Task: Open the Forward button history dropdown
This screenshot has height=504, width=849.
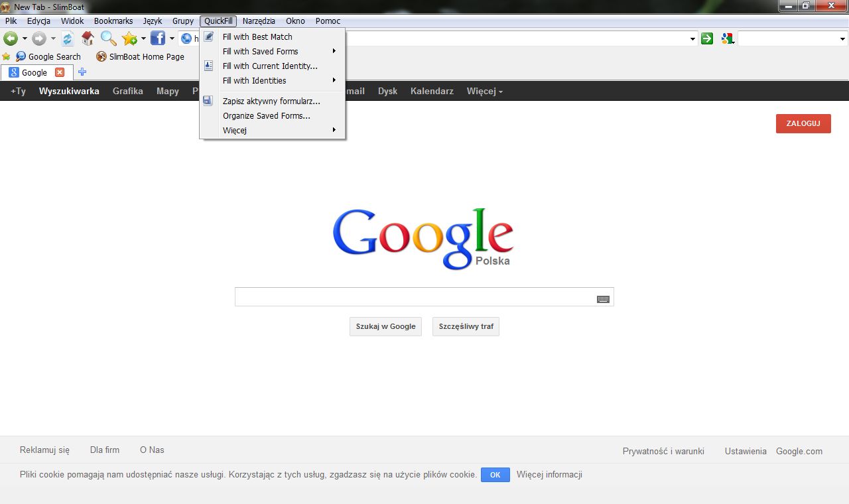Action: click(x=53, y=38)
